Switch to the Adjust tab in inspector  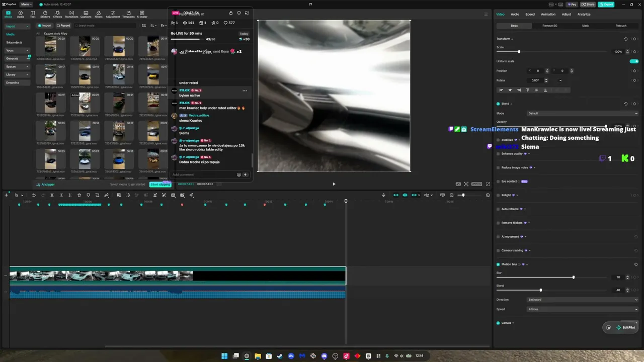[567, 14]
